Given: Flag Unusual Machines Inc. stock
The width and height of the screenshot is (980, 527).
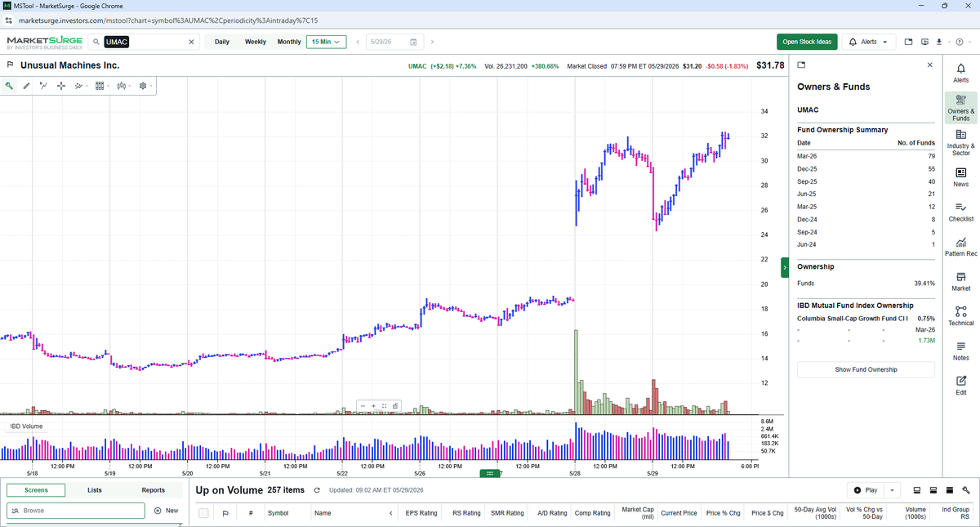Looking at the screenshot, I should 10,65.
